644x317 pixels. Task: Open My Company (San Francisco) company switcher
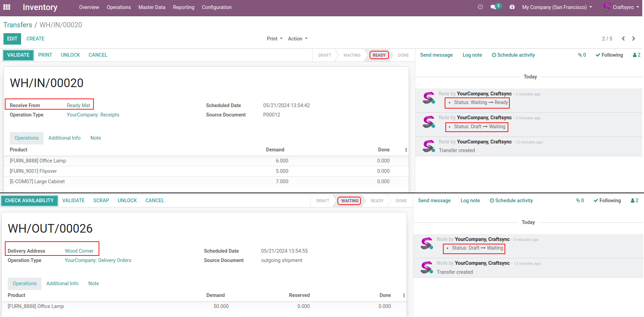coord(557,7)
